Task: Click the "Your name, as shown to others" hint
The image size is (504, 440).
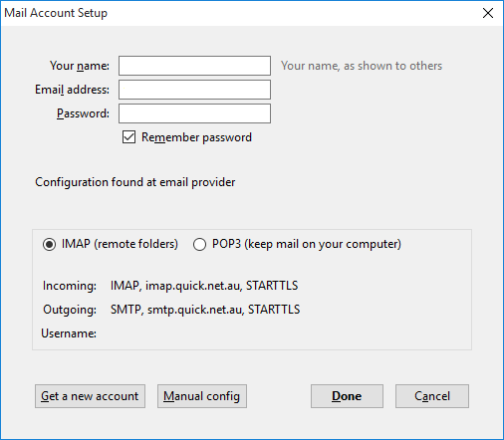Action: coord(362,66)
